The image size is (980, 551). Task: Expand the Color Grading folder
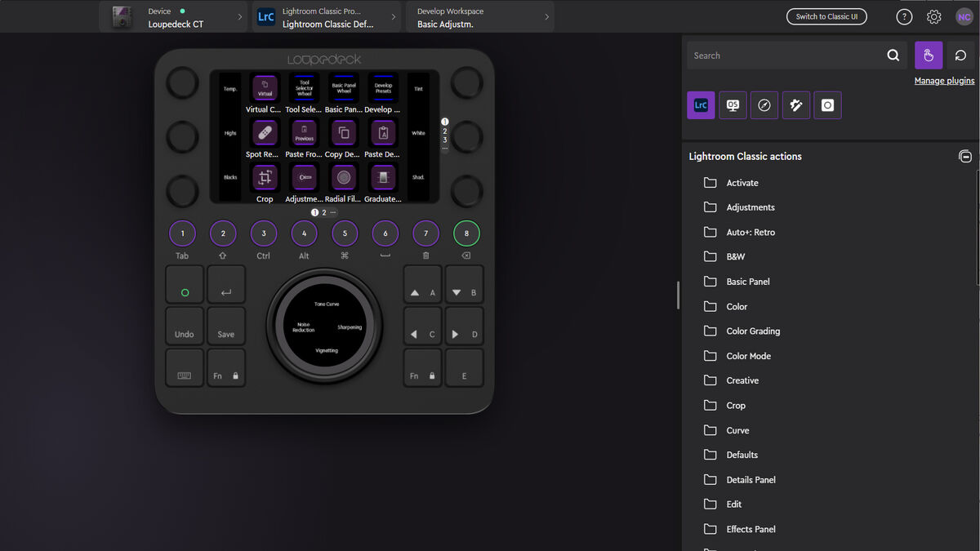[x=752, y=331]
